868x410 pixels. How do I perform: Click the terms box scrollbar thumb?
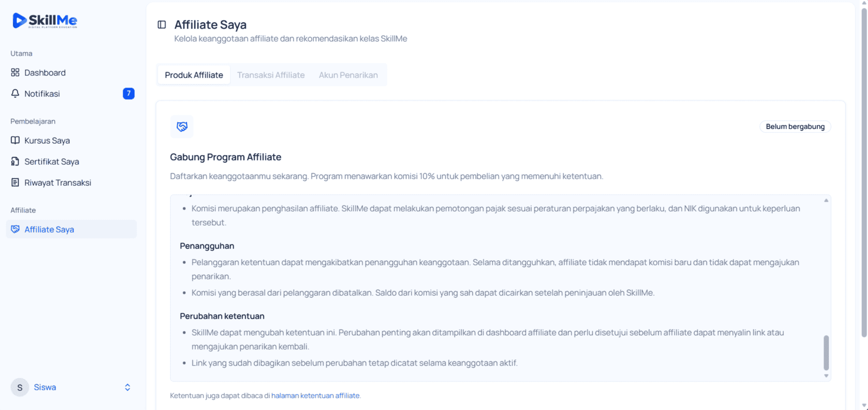(x=826, y=352)
